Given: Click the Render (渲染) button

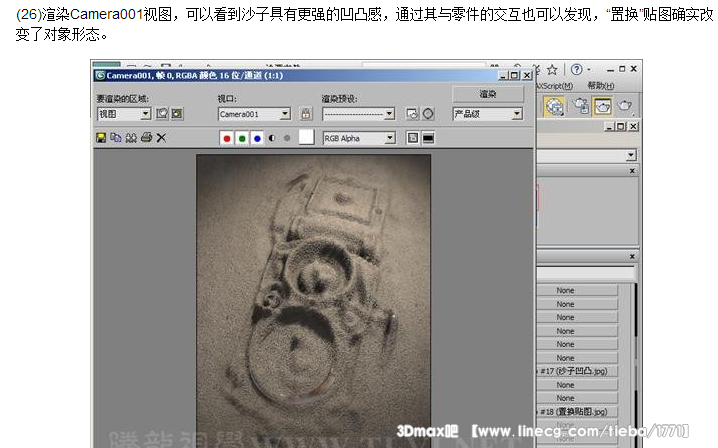Looking at the screenshot, I should (488, 94).
